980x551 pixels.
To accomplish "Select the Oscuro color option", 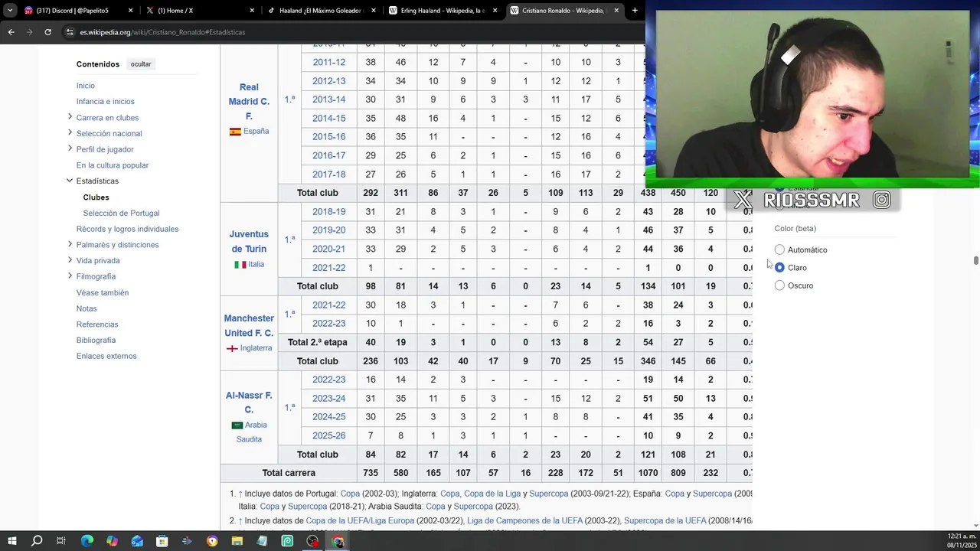I will [x=779, y=285].
